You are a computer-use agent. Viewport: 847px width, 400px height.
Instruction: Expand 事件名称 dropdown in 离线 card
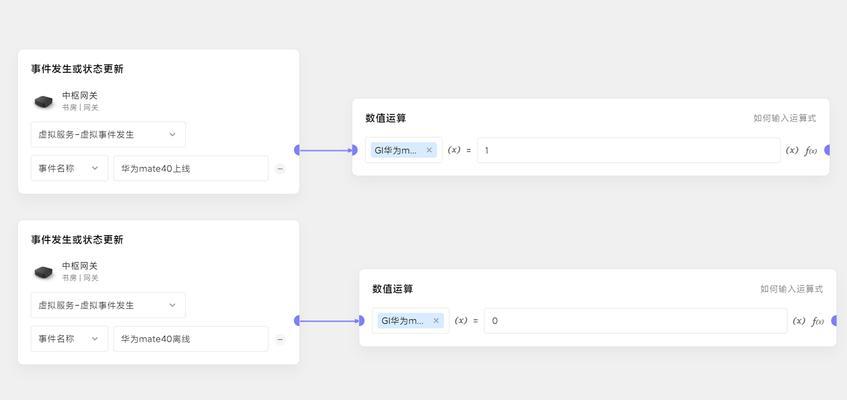[69, 339]
